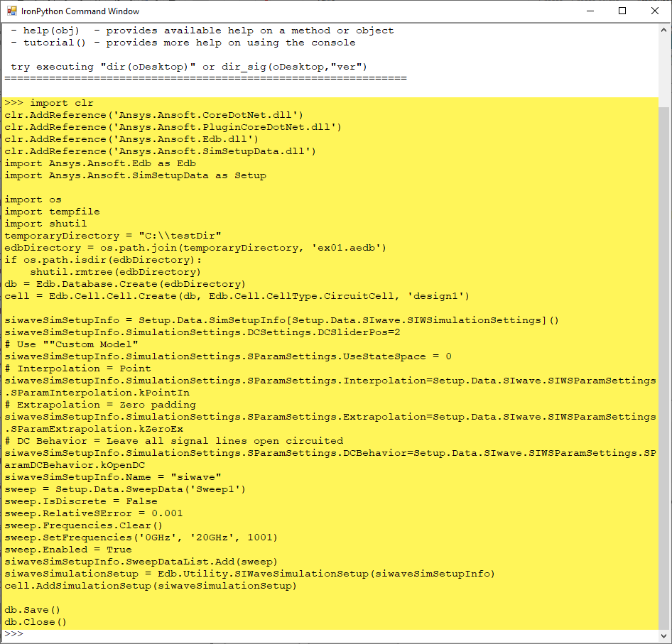The image size is (672, 644).
Task: Maximize the IronPython Command Window
Action: coord(624,11)
